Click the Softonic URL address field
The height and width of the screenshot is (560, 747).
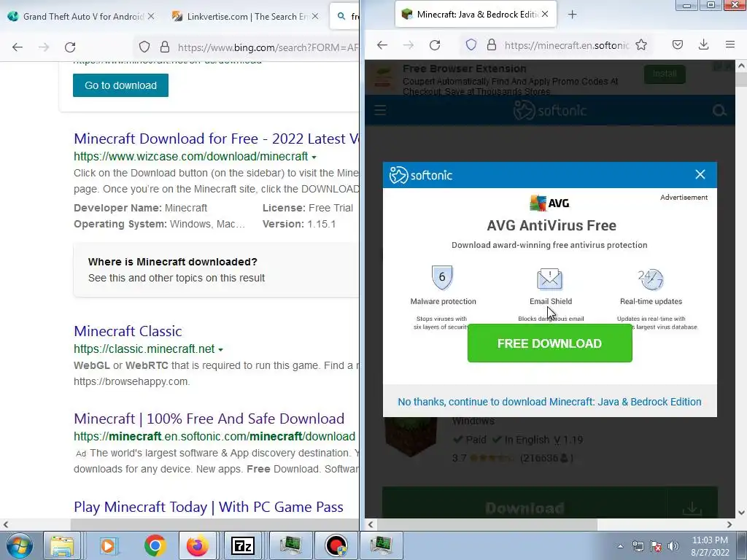pos(567,45)
